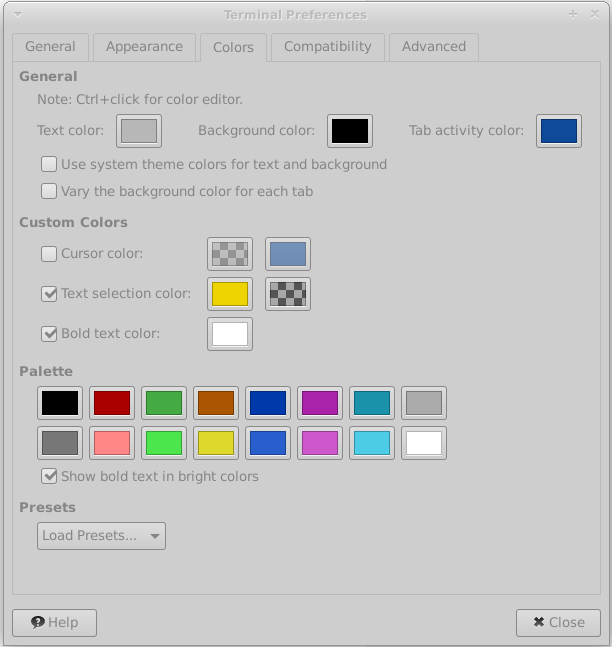Choose the white palette swatch
612x647 pixels.
tap(424, 443)
